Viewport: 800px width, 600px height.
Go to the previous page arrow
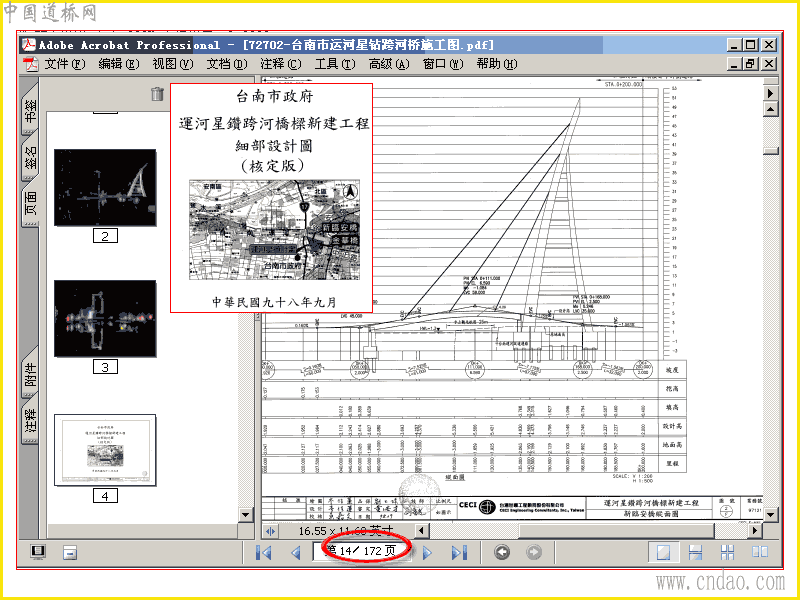[295, 552]
